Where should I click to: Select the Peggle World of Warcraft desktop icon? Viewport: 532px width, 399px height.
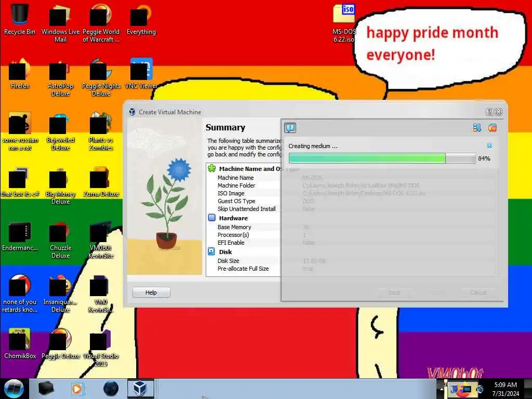[101, 24]
